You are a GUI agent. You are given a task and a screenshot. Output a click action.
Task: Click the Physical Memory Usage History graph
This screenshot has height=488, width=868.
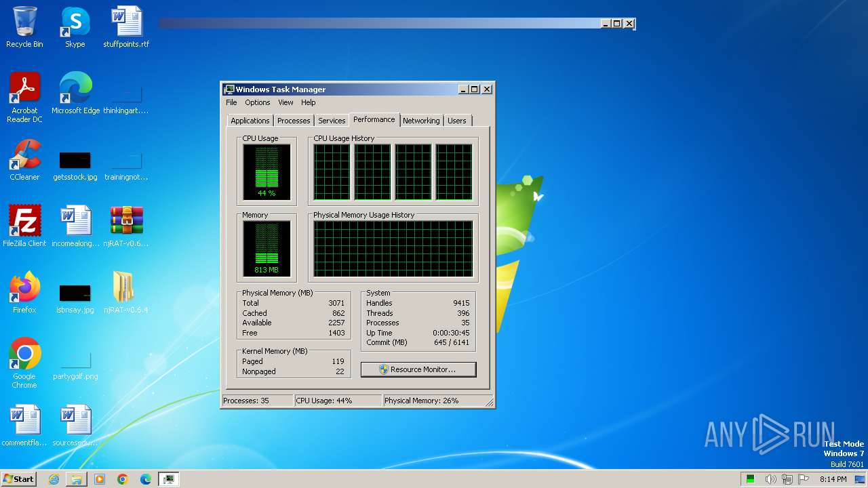[x=393, y=249]
